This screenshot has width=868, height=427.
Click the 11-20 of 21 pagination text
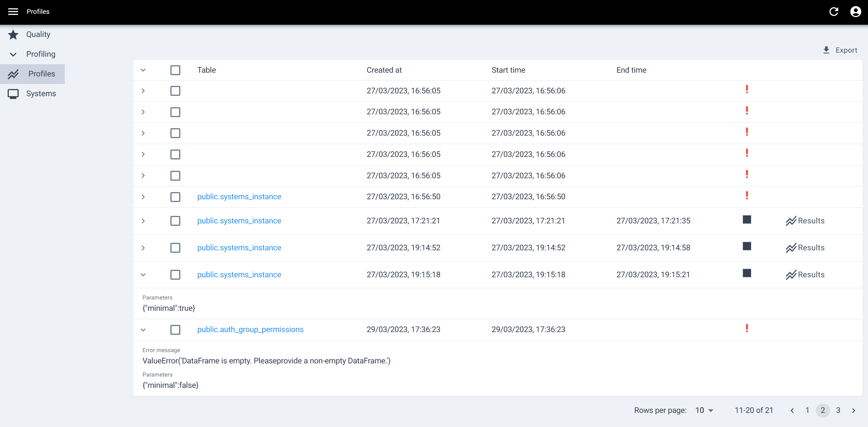(754, 410)
